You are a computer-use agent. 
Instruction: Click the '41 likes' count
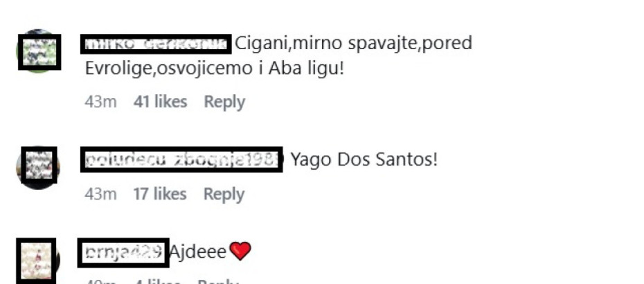tap(160, 102)
